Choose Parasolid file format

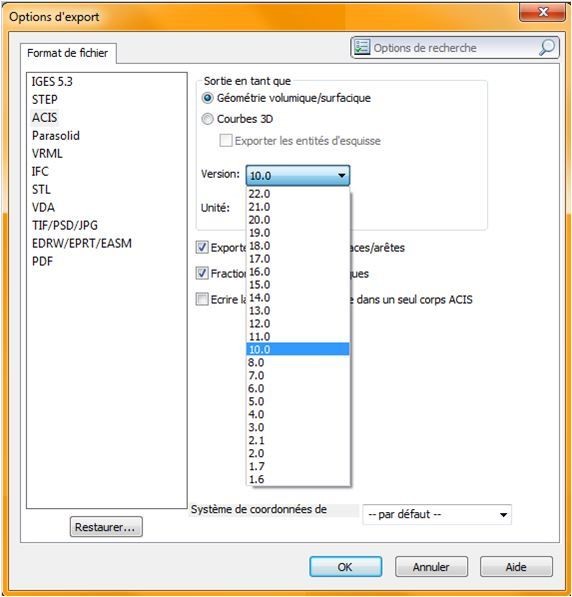coord(56,136)
